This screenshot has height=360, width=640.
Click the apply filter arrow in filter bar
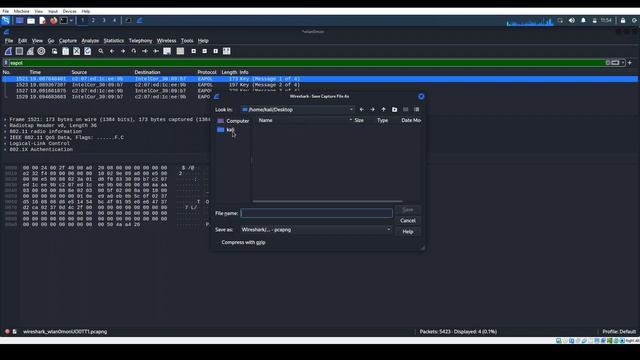(615, 63)
